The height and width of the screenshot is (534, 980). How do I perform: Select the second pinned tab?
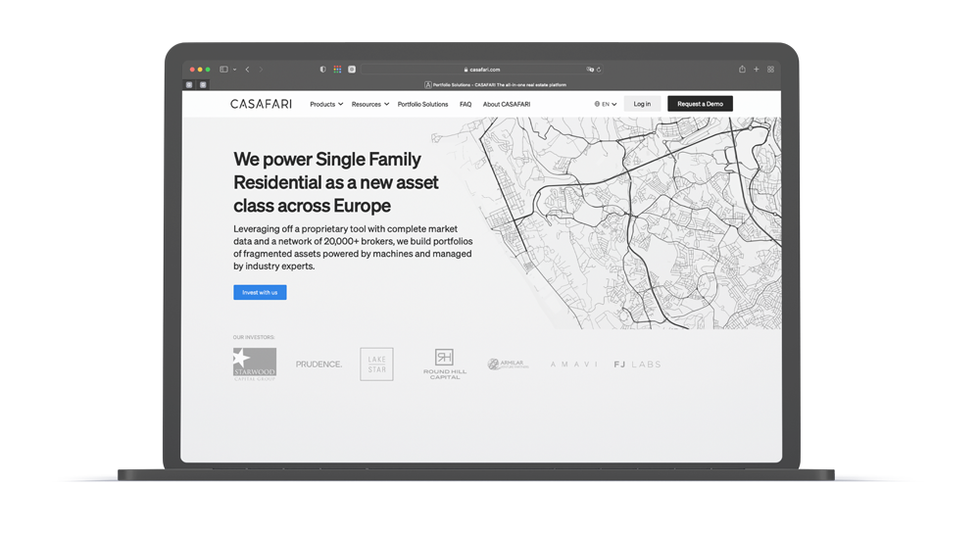point(203,84)
